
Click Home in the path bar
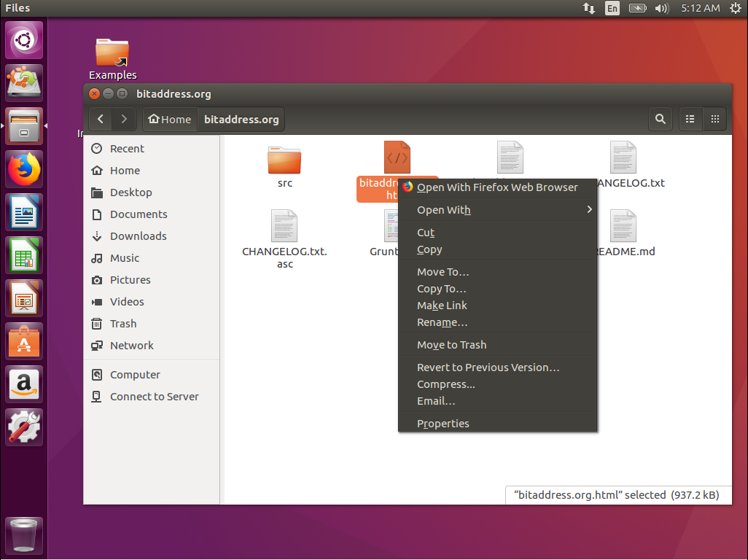(x=170, y=120)
